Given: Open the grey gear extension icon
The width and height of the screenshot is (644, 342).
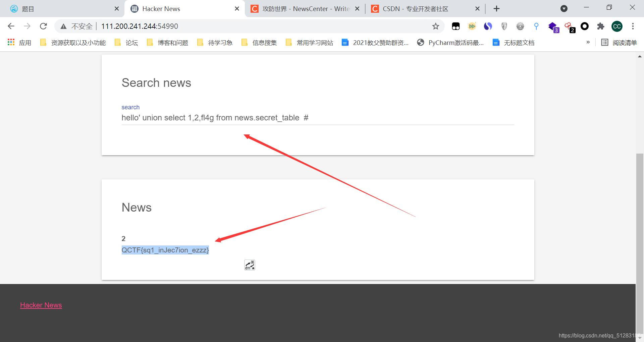Looking at the screenshot, I should (520, 26).
